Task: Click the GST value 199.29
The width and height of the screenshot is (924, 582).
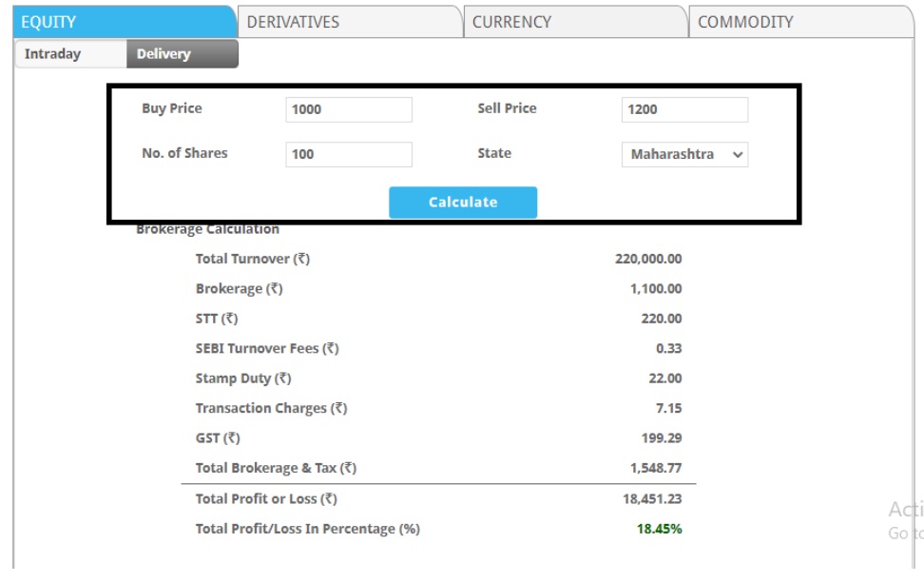Action: (x=662, y=438)
